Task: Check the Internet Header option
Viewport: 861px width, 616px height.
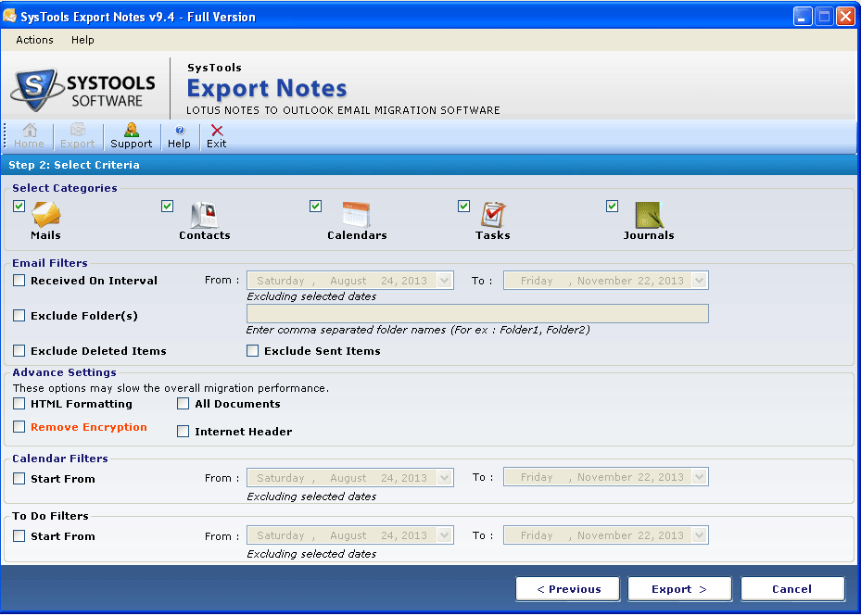Action: pyautogui.click(x=183, y=432)
